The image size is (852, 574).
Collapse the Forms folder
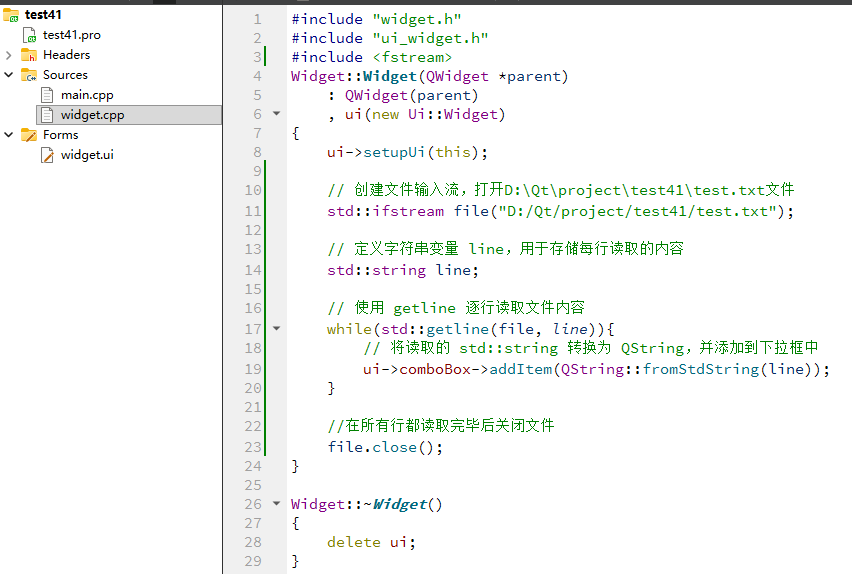coord(8,134)
